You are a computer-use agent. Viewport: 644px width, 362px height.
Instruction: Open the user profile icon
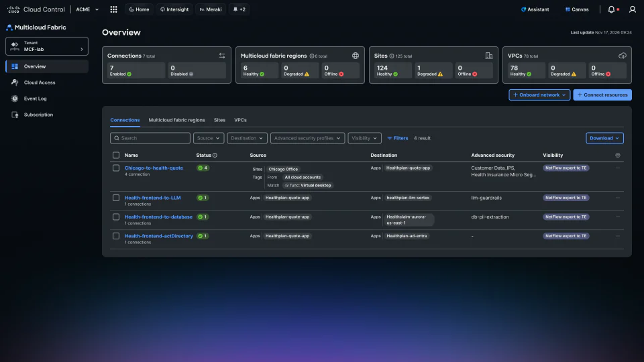click(x=633, y=9)
